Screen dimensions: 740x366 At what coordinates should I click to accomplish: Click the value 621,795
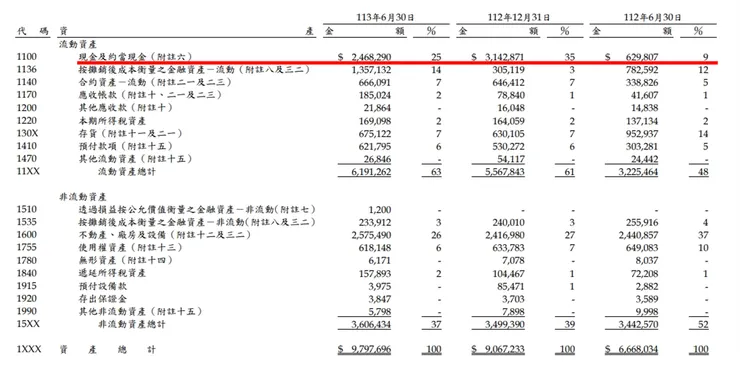375,146
